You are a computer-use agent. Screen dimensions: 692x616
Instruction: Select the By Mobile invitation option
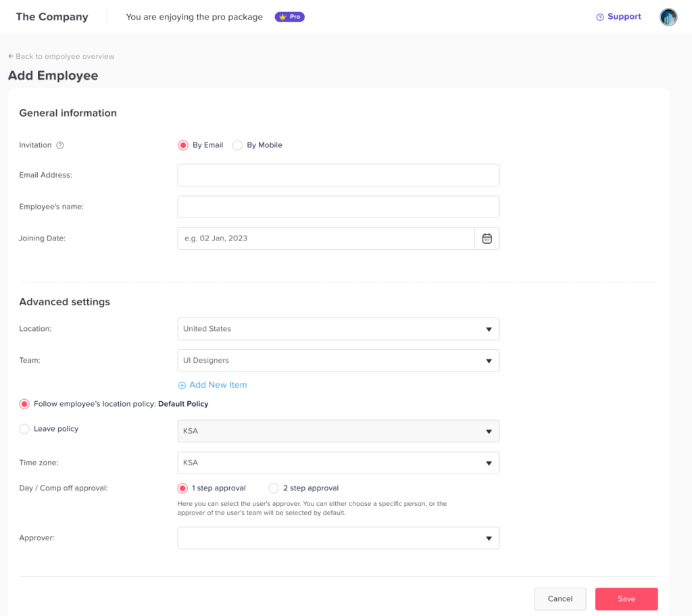[x=237, y=145]
